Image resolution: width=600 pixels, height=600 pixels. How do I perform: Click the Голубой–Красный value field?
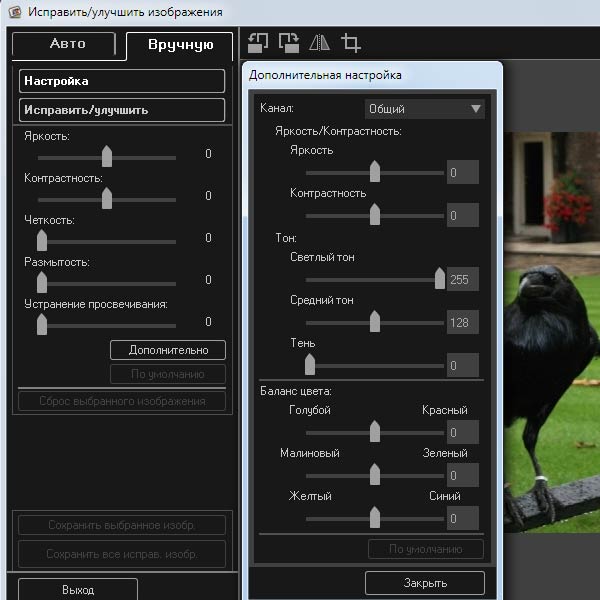pyautogui.click(x=463, y=432)
